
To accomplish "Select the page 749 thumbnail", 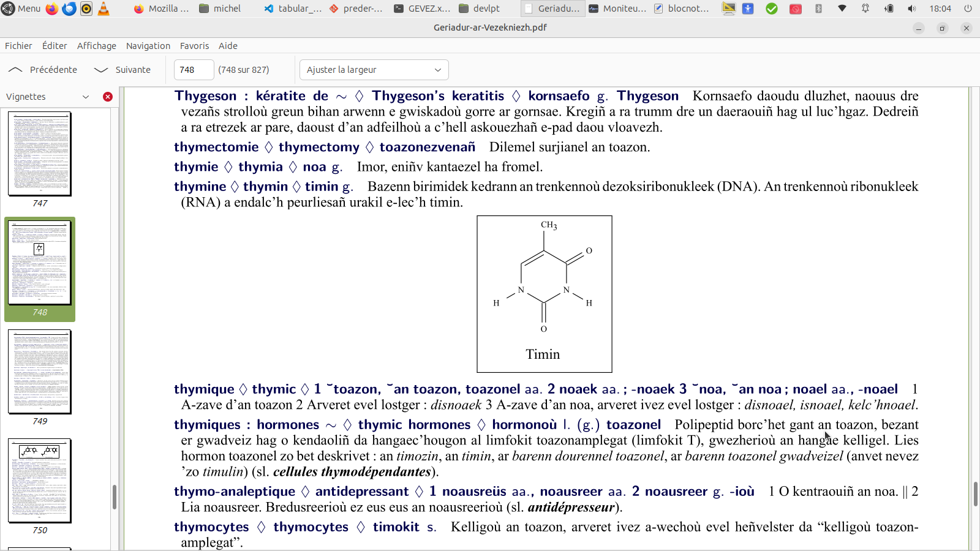I will (x=40, y=372).
